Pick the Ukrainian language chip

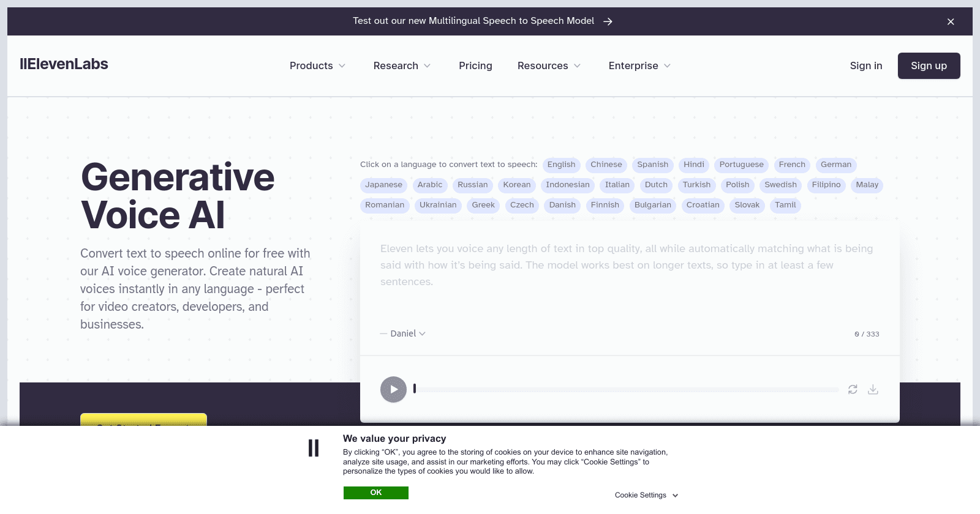coord(438,205)
